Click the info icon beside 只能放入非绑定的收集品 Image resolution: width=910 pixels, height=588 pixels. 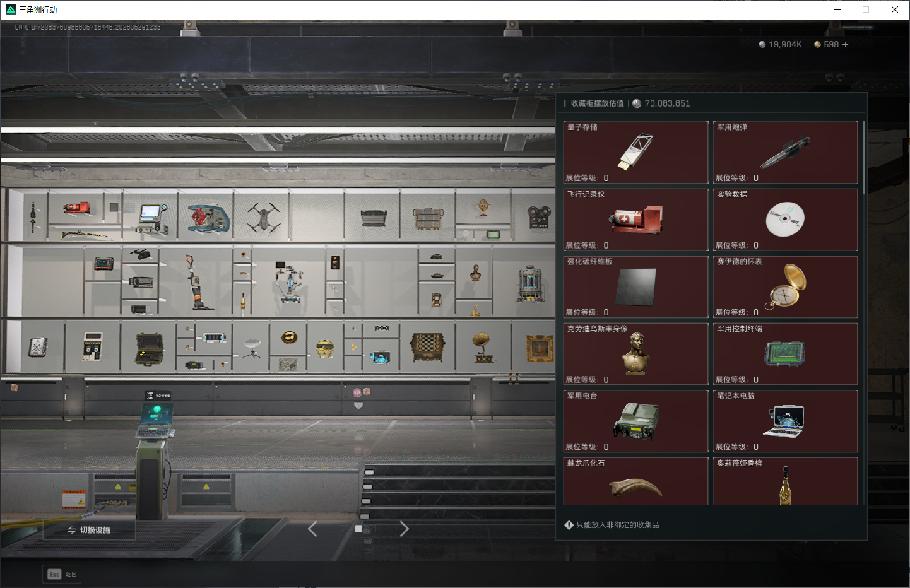(x=569, y=525)
